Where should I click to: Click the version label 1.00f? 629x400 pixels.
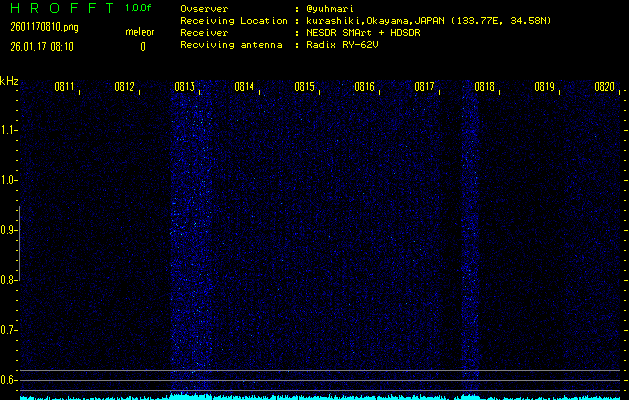pos(138,8)
